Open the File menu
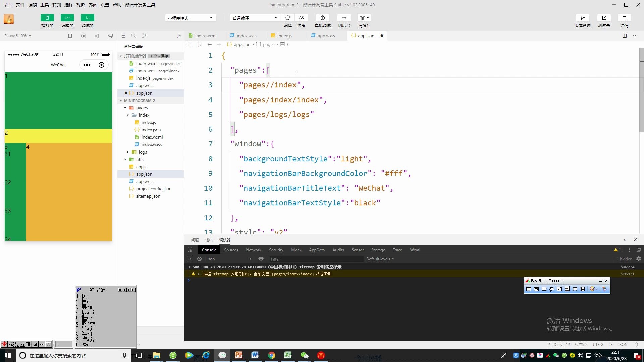 (x=20, y=5)
